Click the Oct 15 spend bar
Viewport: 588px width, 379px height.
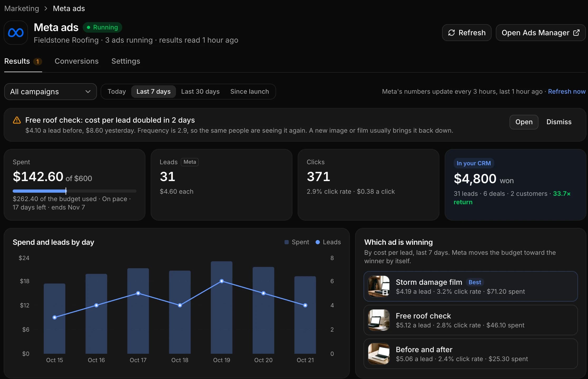point(55,318)
